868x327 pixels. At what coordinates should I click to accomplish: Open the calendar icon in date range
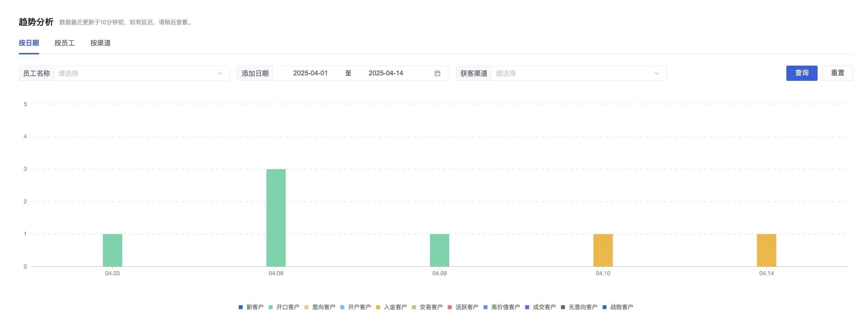pyautogui.click(x=437, y=73)
